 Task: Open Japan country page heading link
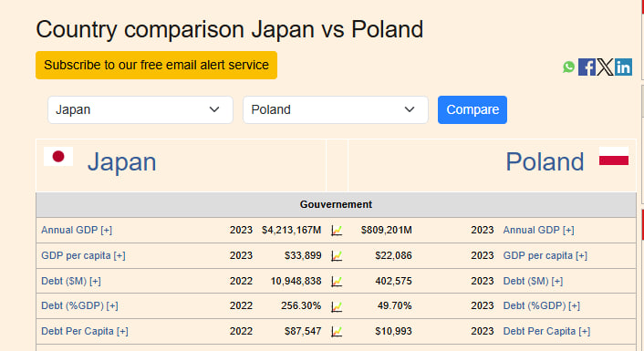pos(122,161)
